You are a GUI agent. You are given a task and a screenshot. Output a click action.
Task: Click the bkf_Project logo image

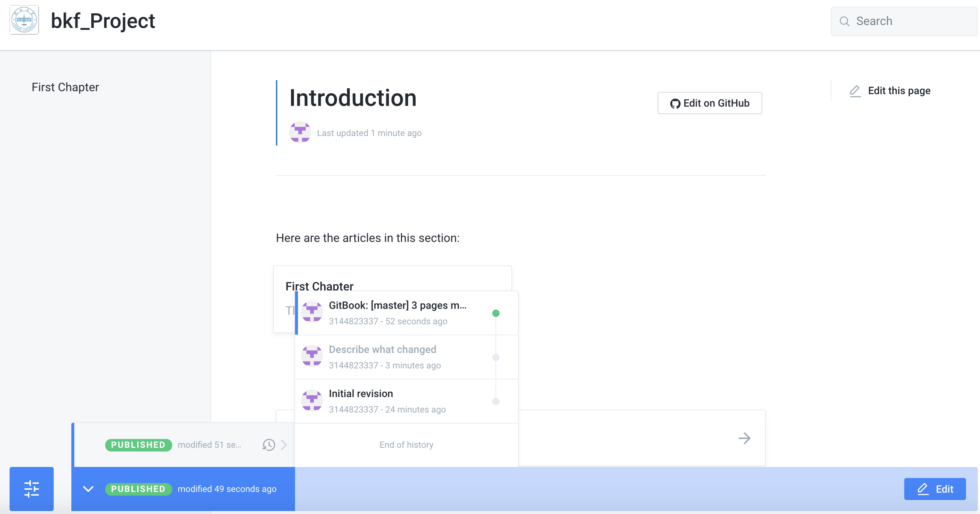click(24, 21)
